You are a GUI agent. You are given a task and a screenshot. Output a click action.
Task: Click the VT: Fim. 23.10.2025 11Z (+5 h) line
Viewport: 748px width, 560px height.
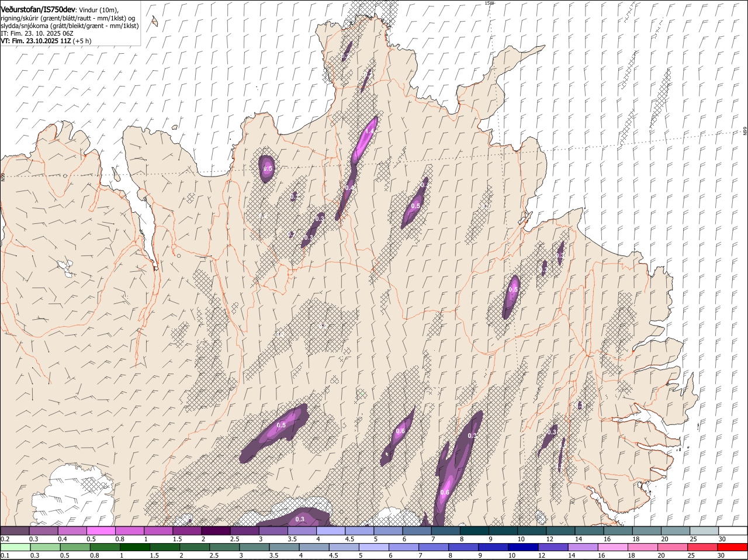(46, 42)
